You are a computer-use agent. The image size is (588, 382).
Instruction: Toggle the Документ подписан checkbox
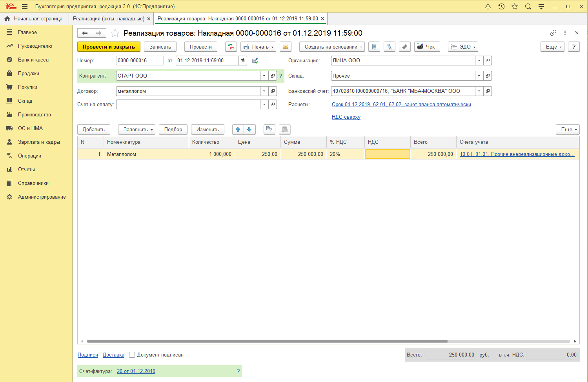pyautogui.click(x=132, y=355)
